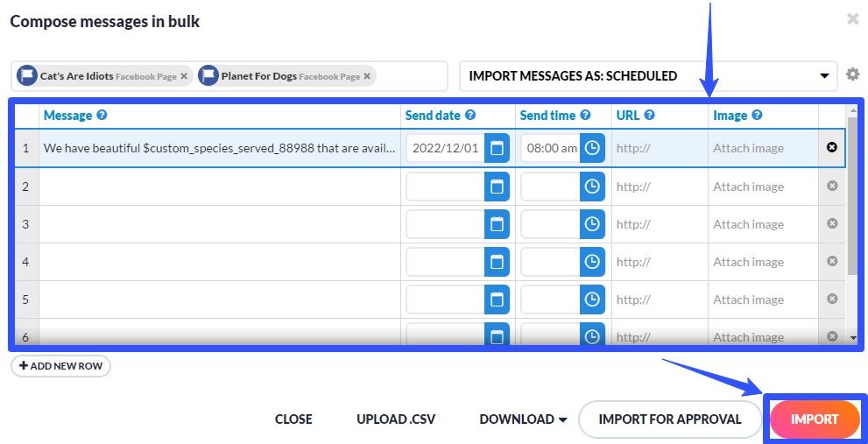Click the settings gear icon
The height and width of the screenshot is (444, 868).
852,75
